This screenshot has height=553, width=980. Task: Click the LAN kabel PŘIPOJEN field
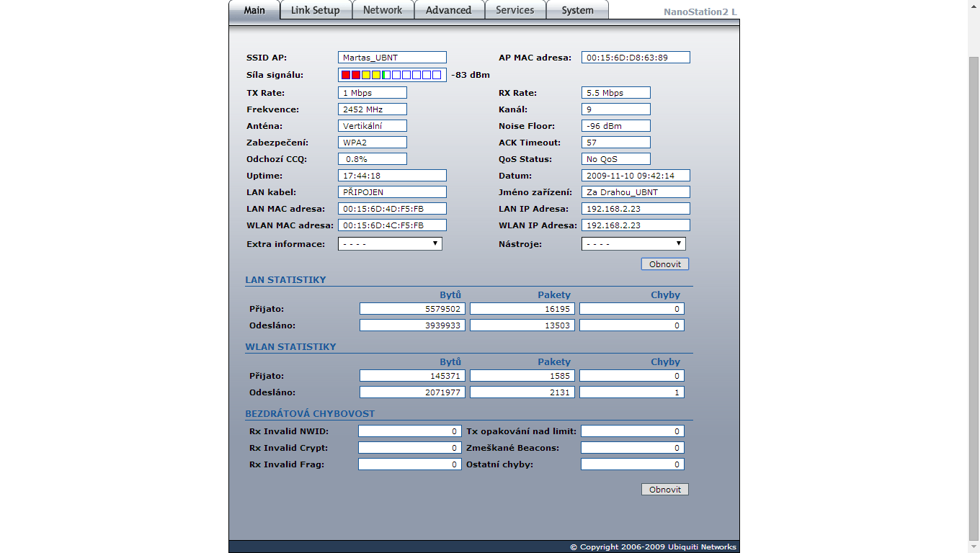click(x=392, y=192)
